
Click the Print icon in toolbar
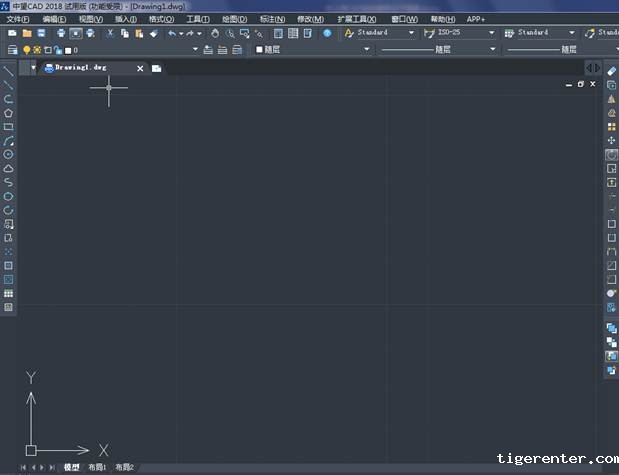point(61,33)
